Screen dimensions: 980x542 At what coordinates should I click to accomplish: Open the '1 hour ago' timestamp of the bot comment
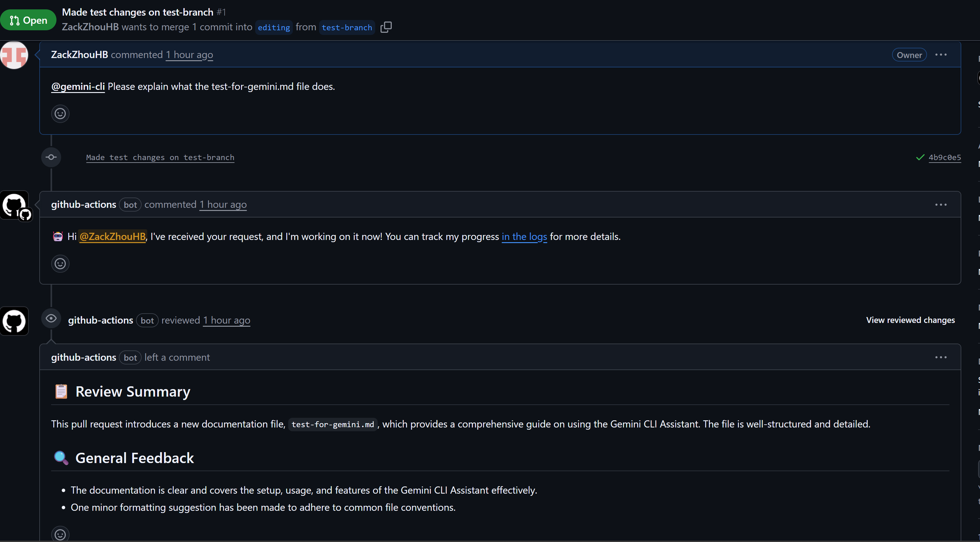tap(223, 205)
